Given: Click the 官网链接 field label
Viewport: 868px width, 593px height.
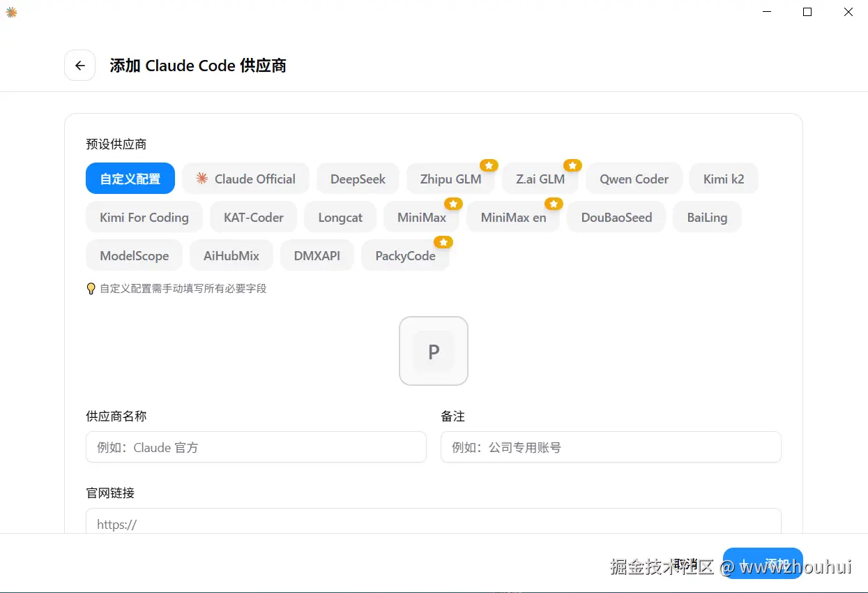Looking at the screenshot, I should point(110,493).
